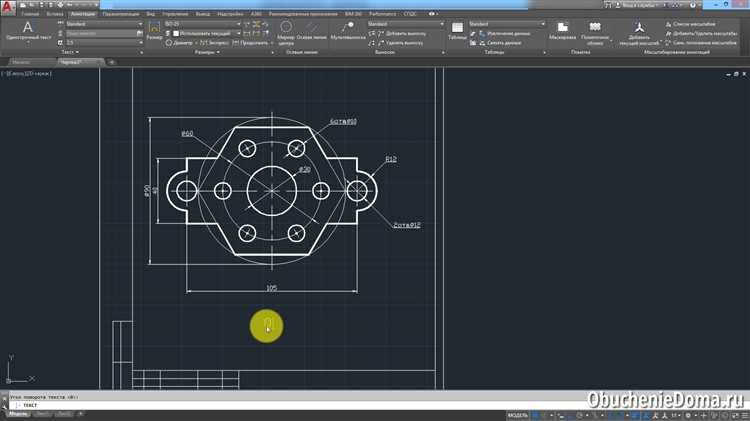Select the 105 dimension text in drawing
Screen dimensions: 750x421
[x=271, y=288]
